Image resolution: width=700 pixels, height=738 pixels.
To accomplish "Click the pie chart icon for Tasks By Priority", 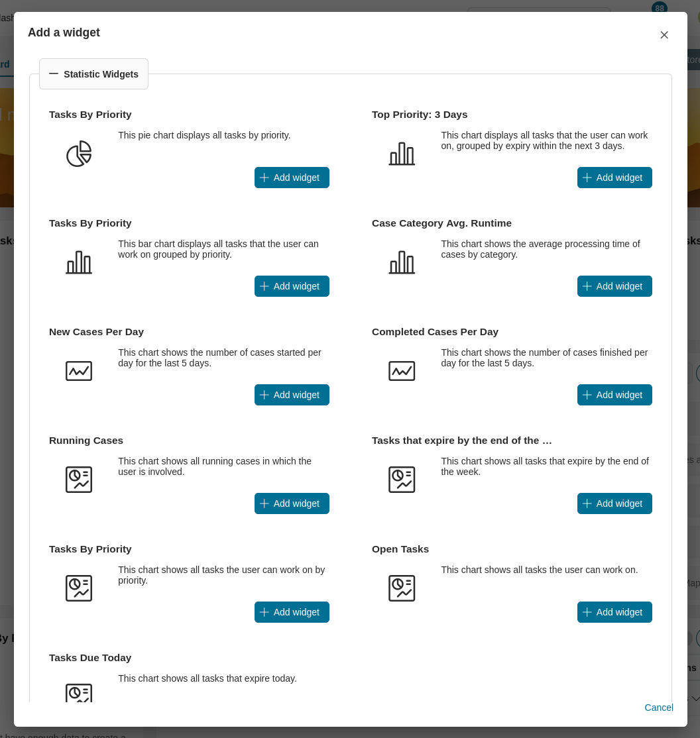I will pyautogui.click(x=79, y=154).
